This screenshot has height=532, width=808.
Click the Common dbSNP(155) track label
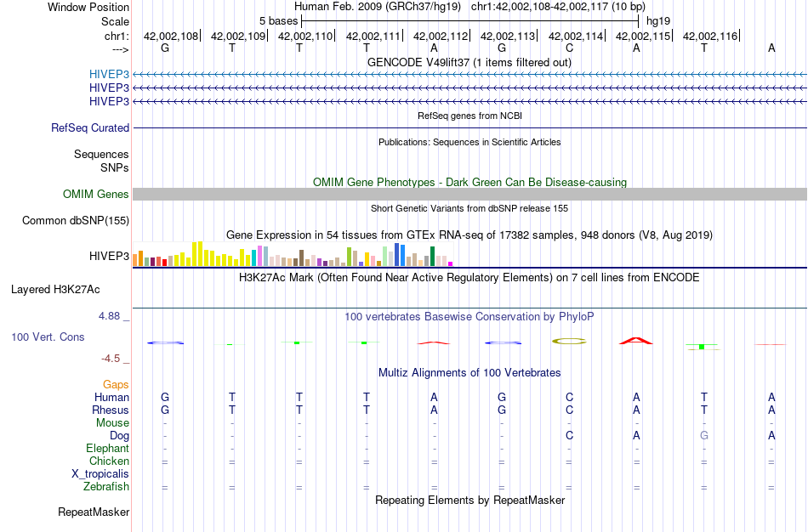76,220
